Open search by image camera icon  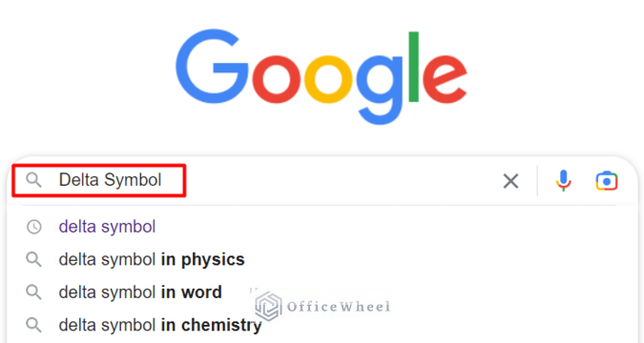[607, 181]
